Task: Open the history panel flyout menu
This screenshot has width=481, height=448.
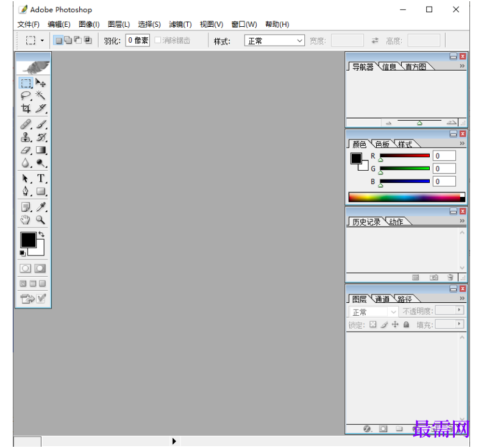Action: click(x=462, y=221)
